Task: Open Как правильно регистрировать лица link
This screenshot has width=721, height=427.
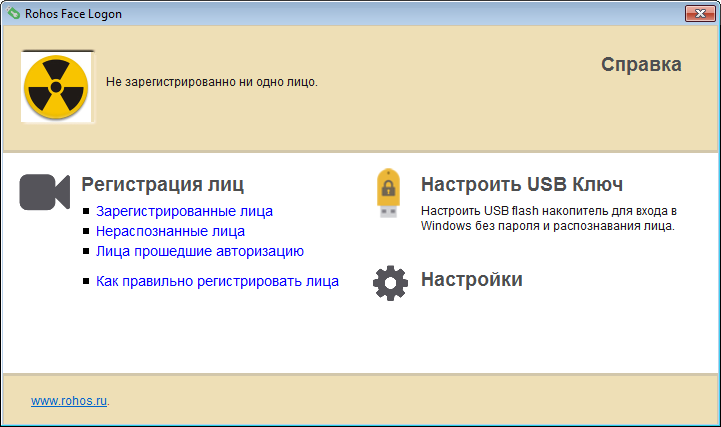Action: coord(217,281)
